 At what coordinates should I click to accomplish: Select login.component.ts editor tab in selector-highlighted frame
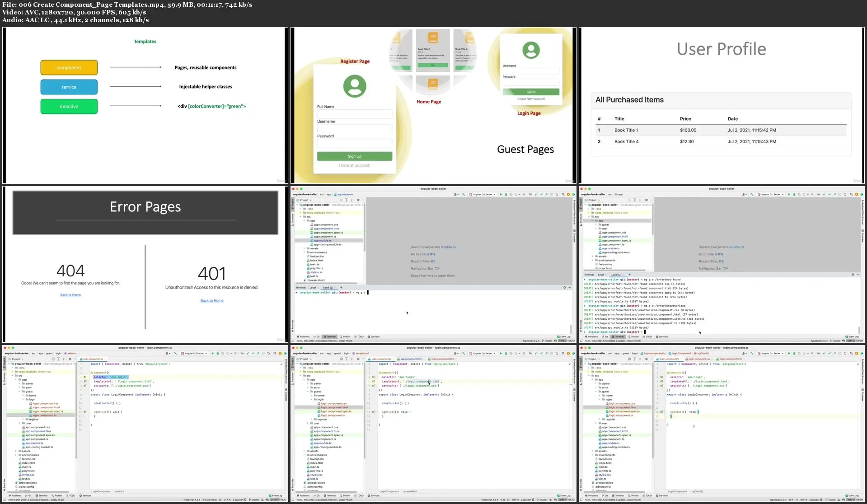coord(93,359)
